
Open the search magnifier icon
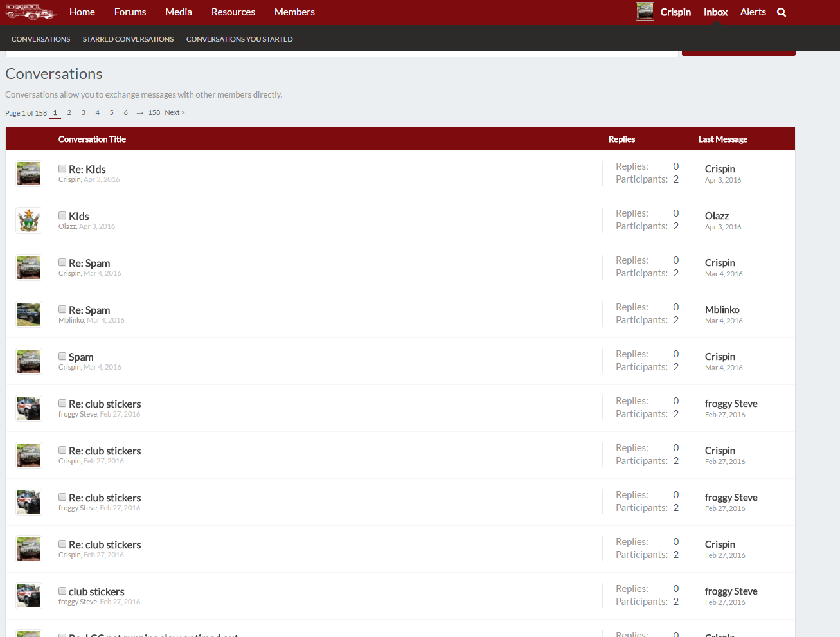pos(782,12)
